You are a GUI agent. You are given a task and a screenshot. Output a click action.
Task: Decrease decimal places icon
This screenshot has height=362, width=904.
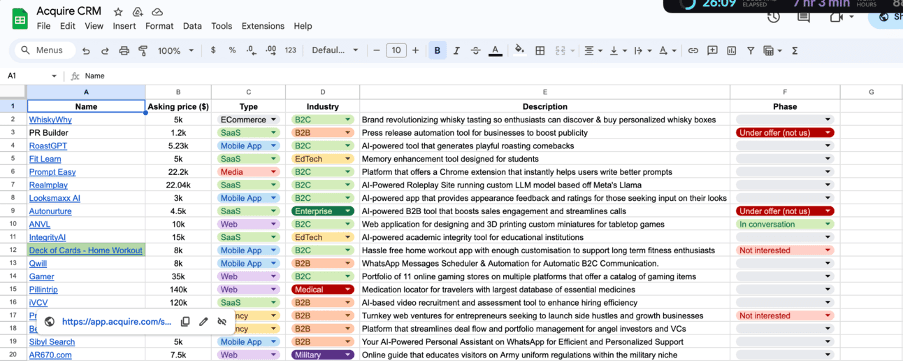pos(251,50)
